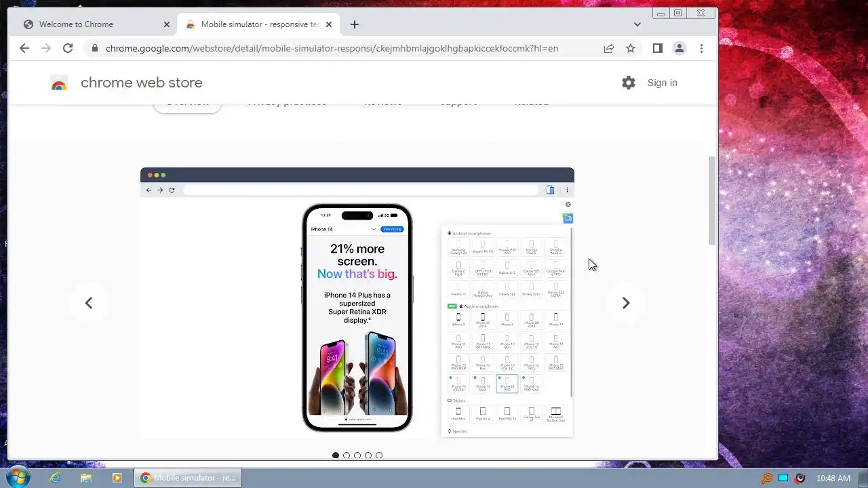Select the fifth carousel dot

click(379, 455)
